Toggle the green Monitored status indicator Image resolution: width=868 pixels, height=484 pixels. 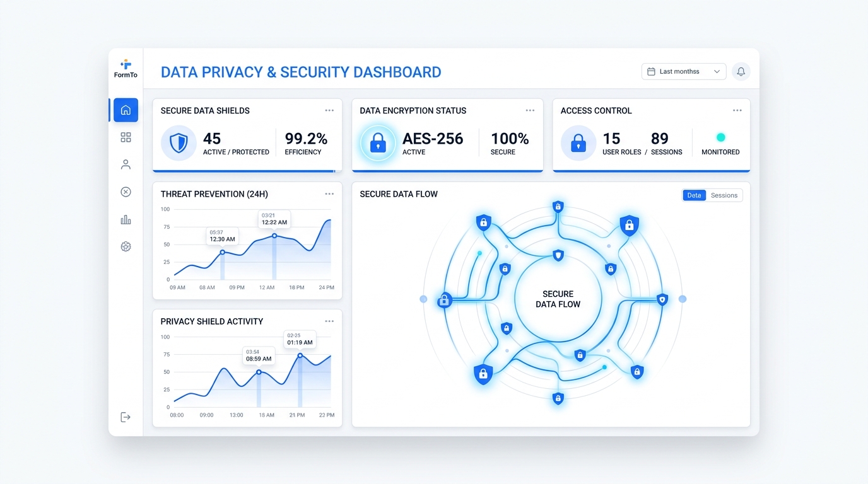click(x=720, y=137)
